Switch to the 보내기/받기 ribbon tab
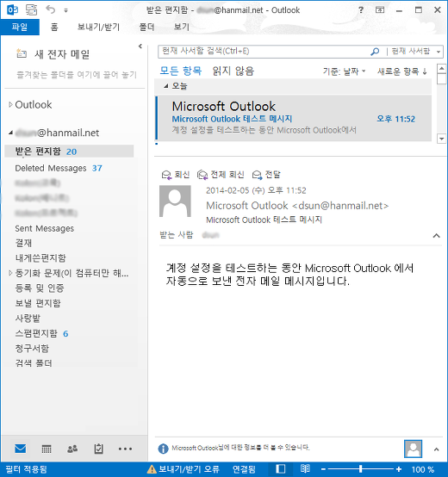 click(x=98, y=27)
